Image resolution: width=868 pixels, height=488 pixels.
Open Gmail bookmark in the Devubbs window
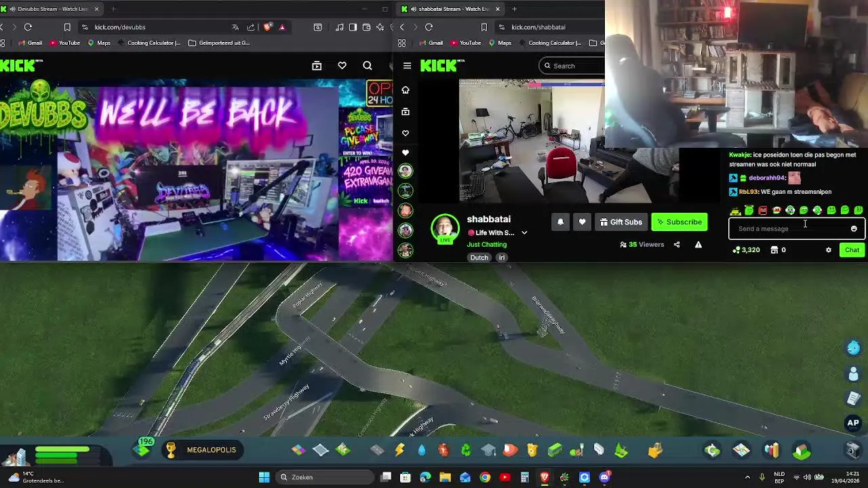30,43
